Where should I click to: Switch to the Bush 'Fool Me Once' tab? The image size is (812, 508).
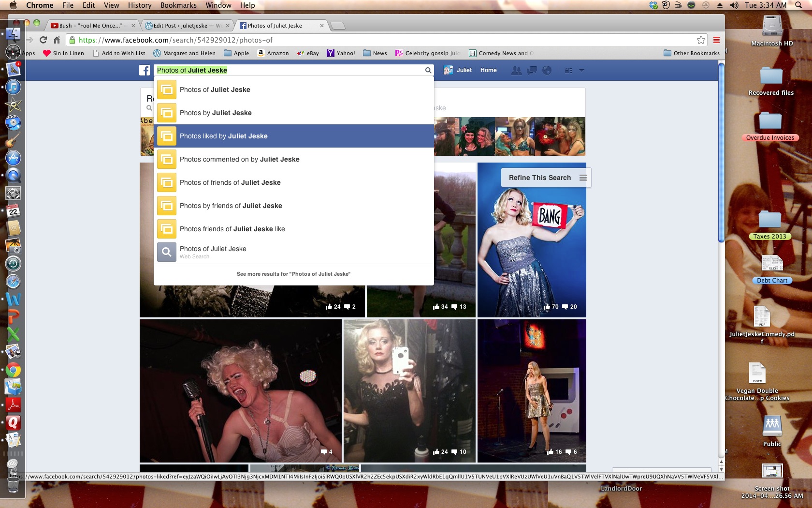(x=92, y=26)
